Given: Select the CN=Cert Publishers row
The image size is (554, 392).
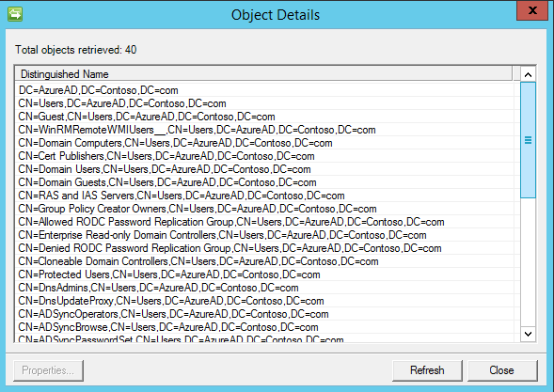Looking at the screenshot, I should tap(265, 156).
